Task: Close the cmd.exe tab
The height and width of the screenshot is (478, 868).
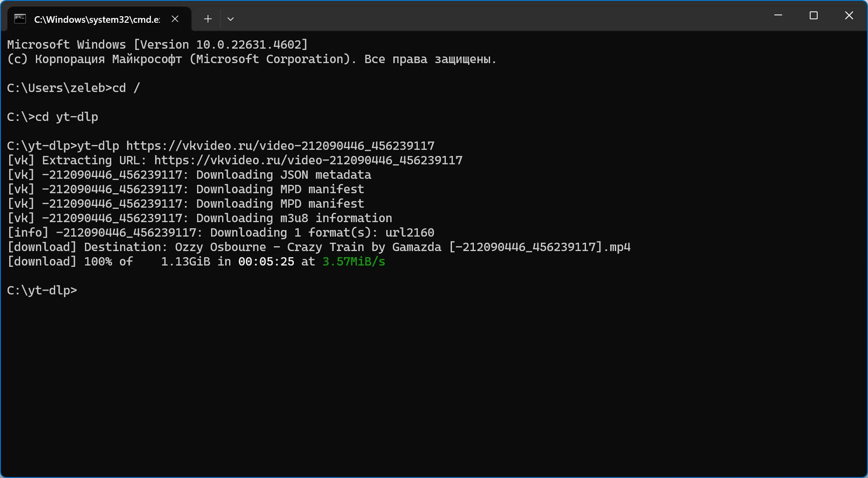Action: 175,19
